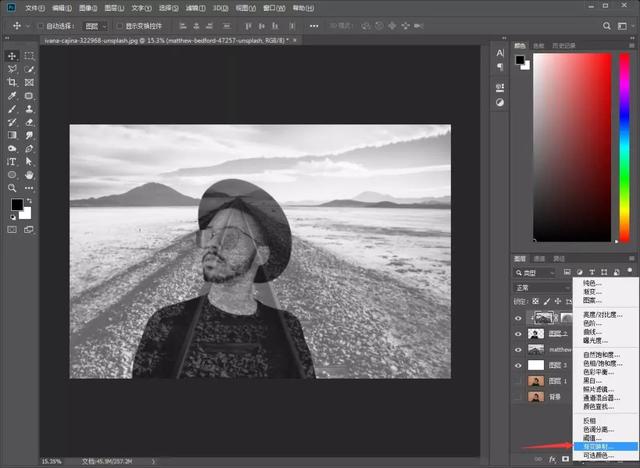The image size is (640, 468).
Task: Enable the 显示变换控件 checkbox
Action: pos(119,26)
